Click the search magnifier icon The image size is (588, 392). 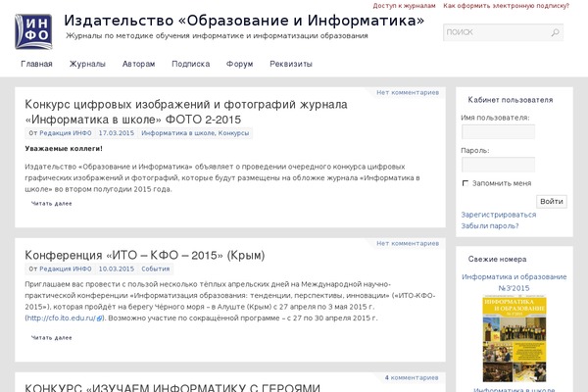(556, 32)
